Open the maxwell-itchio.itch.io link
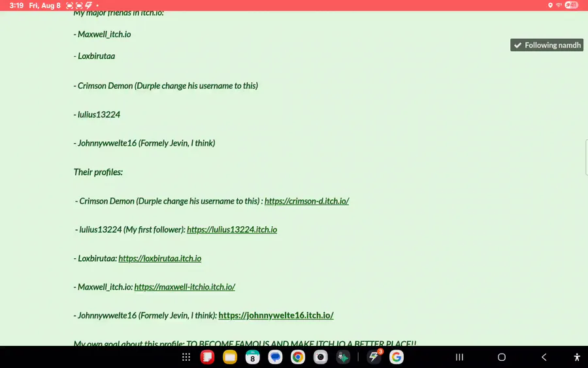The image size is (588, 368). (x=184, y=287)
